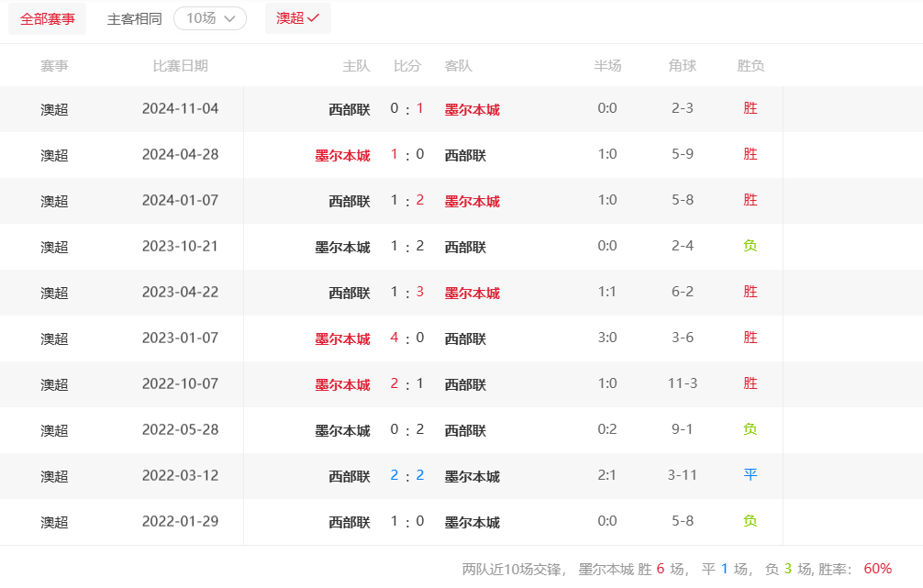The height and width of the screenshot is (588, 923).
Task: Click the 2 : 2 score of 2022-03-12
Action: pos(407,475)
